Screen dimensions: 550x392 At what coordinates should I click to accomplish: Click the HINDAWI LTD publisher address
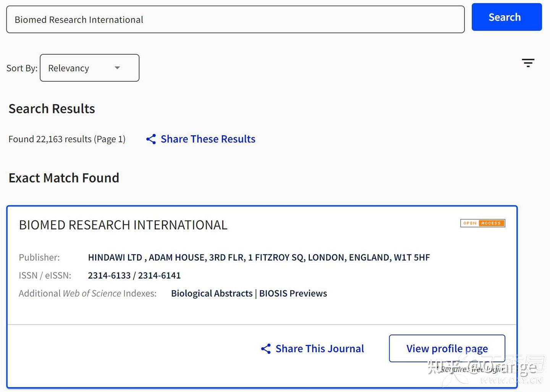pos(259,258)
